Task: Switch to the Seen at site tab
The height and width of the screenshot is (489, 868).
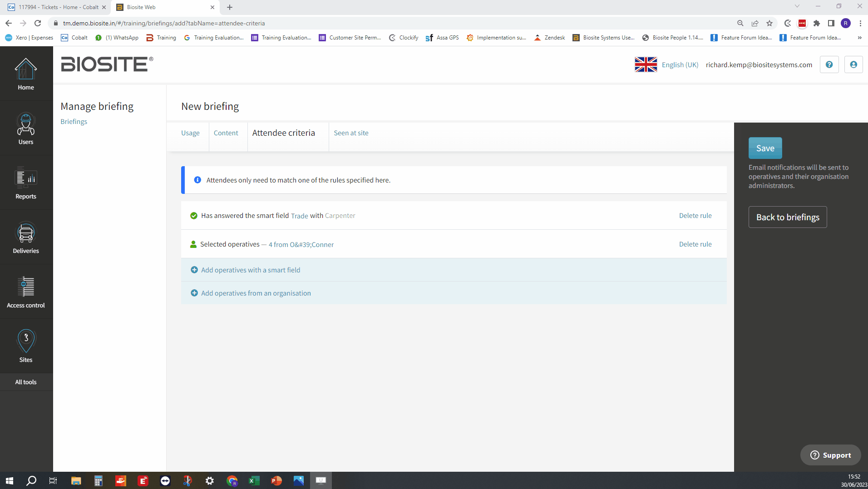Action: point(351,133)
